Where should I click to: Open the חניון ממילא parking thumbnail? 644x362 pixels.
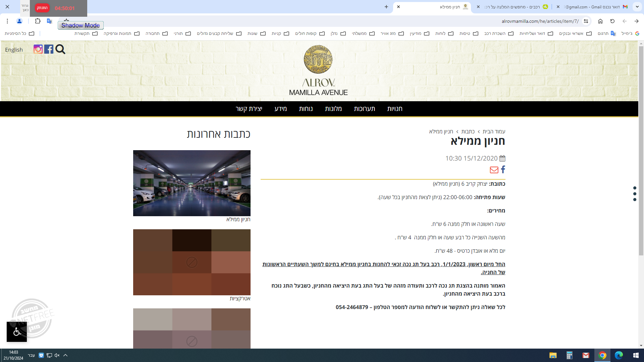192,183
